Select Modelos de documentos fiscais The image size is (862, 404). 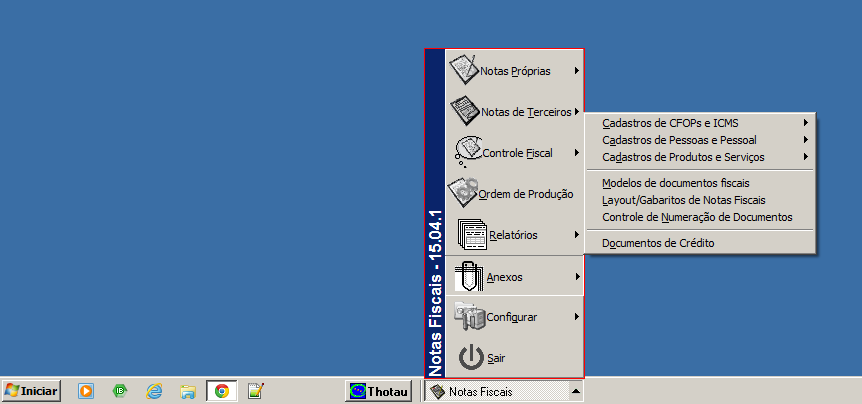675,183
